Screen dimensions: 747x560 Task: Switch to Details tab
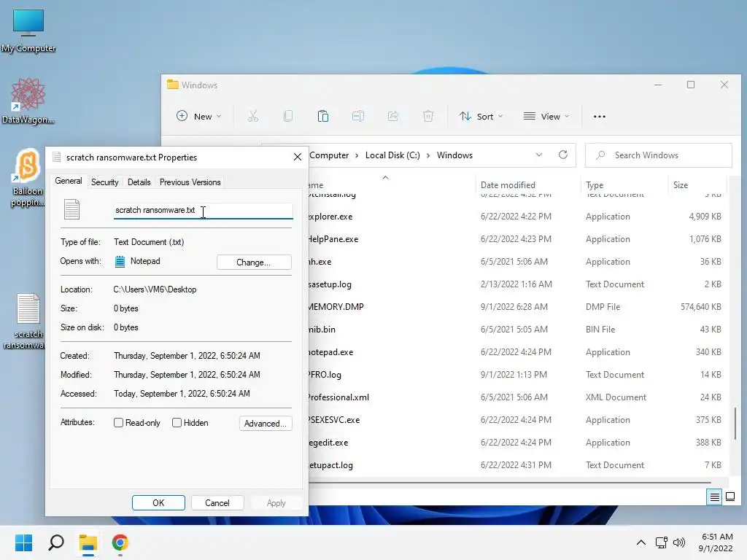click(x=139, y=182)
